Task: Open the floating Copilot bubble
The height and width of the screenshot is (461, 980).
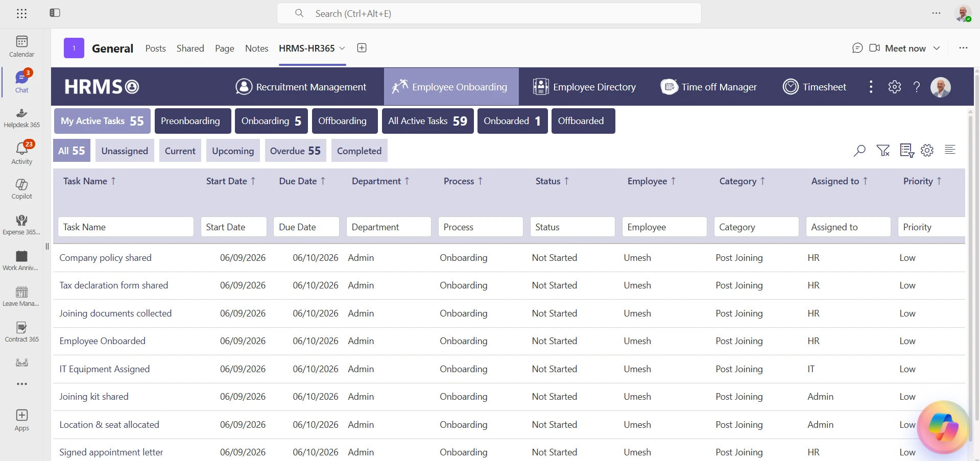Action: point(943,427)
